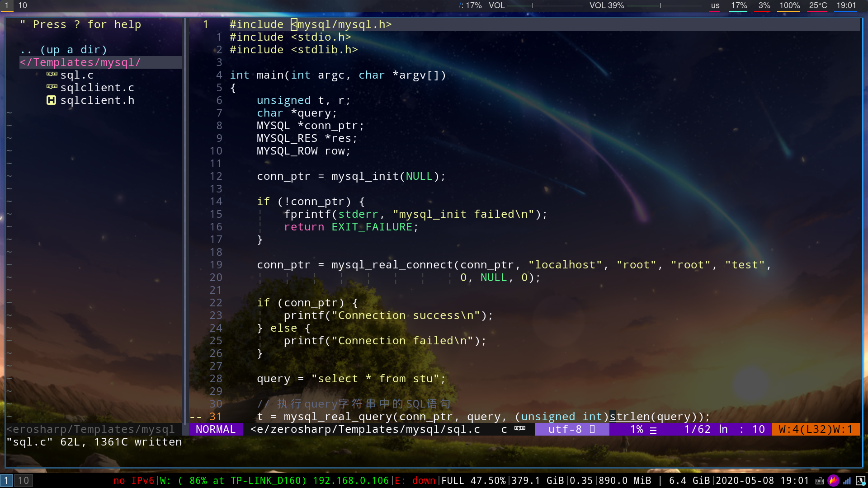Click the sqlclient.h header file icon

pos(52,100)
